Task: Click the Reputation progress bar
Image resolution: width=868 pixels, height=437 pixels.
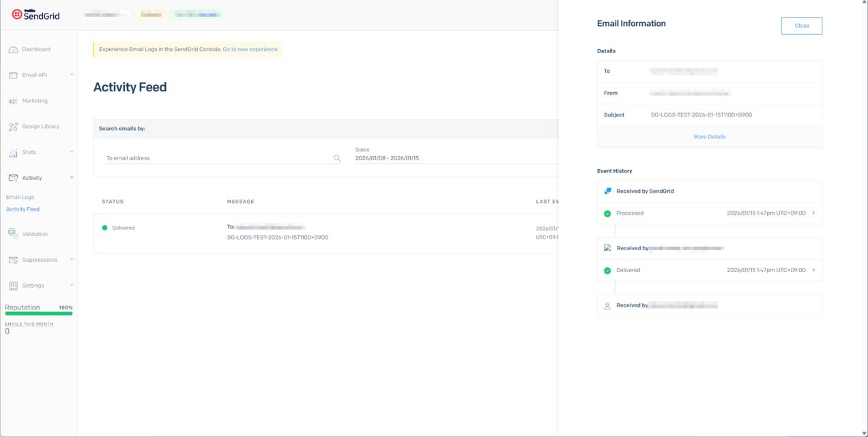Action: [x=39, y=314]
